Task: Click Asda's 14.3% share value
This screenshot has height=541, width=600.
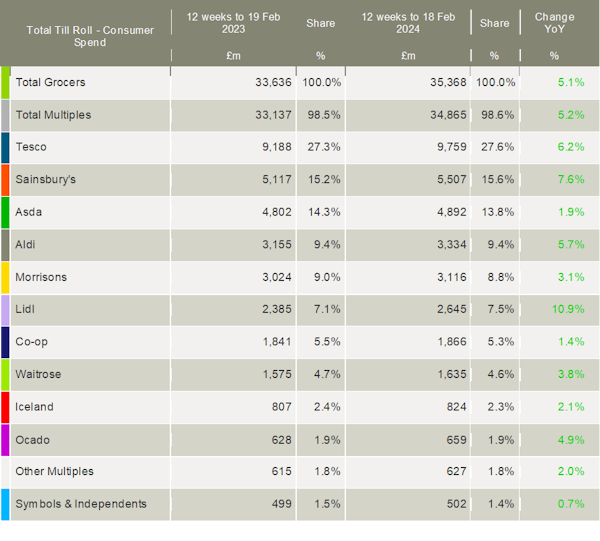Action: click(x=324, y=212)
